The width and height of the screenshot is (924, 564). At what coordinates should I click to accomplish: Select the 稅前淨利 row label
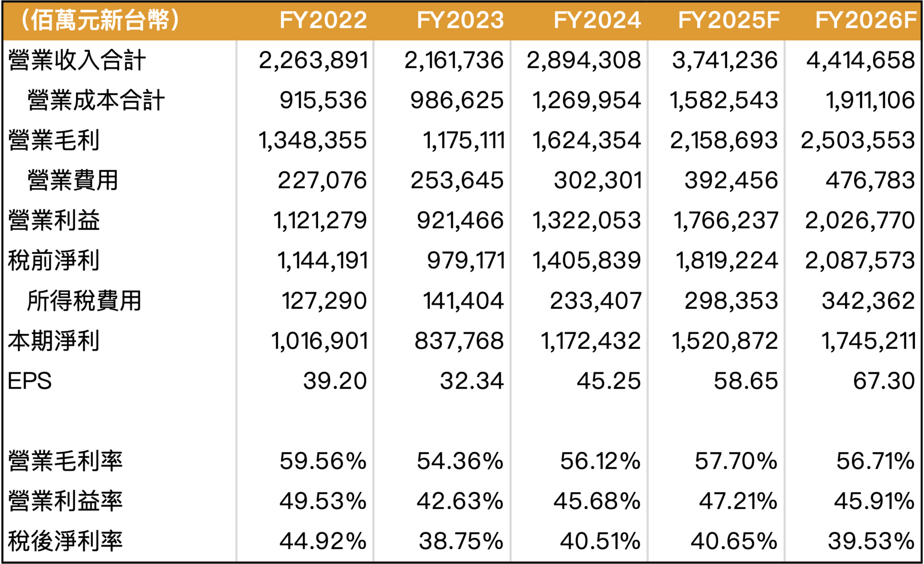[54, 261]
